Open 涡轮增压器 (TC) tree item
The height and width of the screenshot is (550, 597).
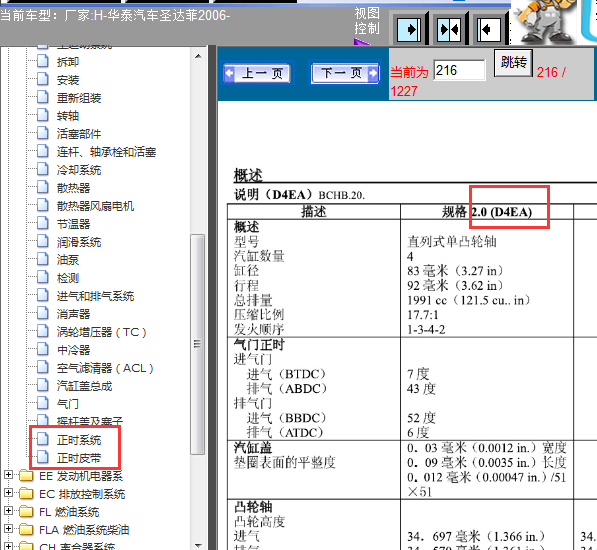click(102, 332)
